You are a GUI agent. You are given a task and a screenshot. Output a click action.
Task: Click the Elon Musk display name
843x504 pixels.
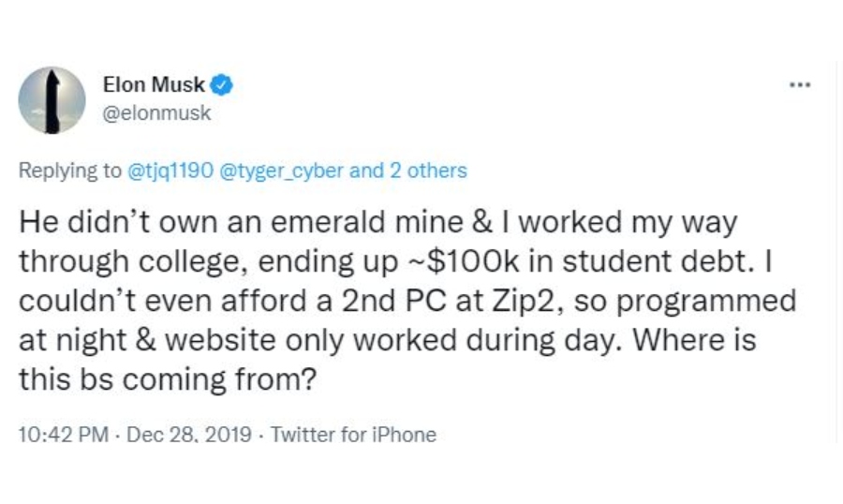pos(154,85)
